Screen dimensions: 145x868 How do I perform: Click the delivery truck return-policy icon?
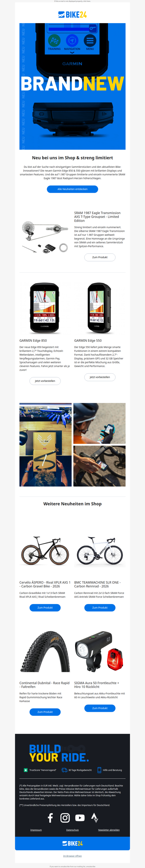tap(64, 770)
